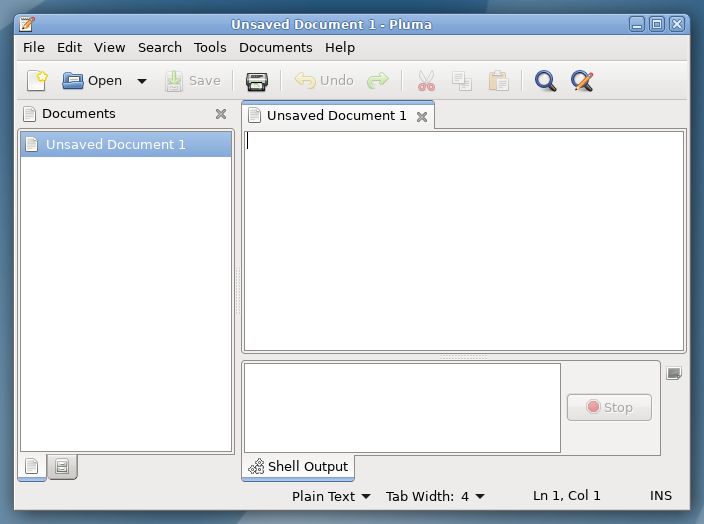Maximize the Pluma window
This screenshot has width=704, height=524.
[x=657, y=24]
